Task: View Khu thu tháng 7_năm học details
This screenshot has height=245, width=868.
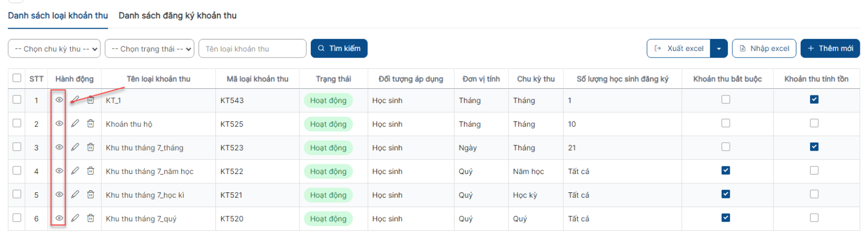Action: tap(59, 171)
